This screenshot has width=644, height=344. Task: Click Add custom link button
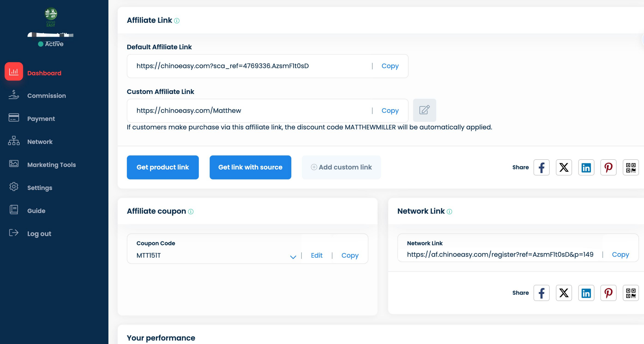(341, 167)
